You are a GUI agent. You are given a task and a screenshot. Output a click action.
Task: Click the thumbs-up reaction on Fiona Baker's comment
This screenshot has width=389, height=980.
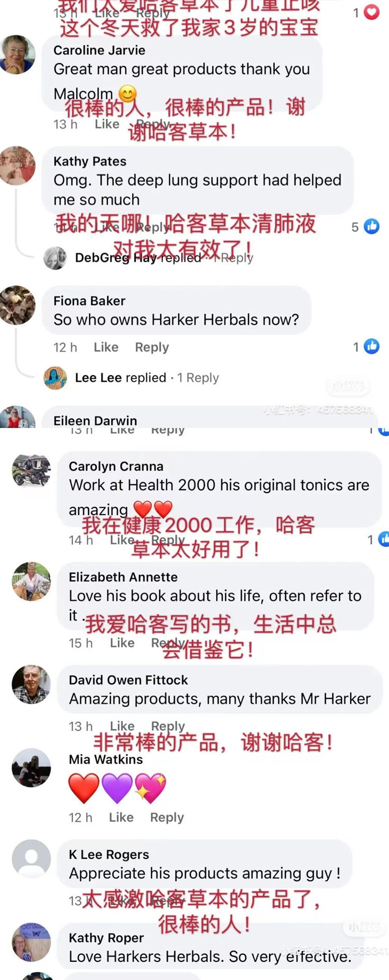371,346
